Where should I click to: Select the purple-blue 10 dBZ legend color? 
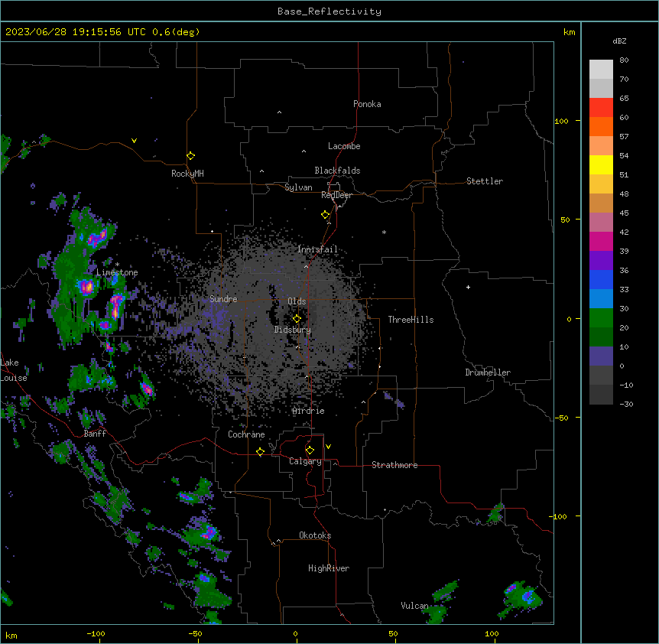[x=601, y=356]
